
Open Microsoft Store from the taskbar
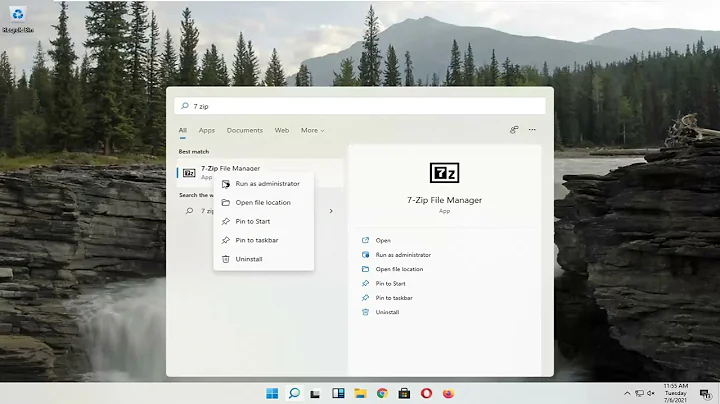point(404,393)
